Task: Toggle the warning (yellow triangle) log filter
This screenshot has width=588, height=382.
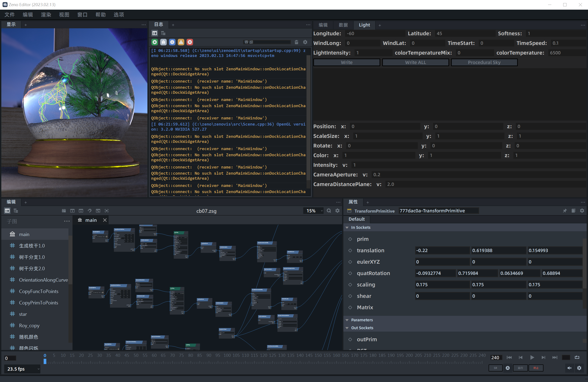Action: pyautogui.click(x=181, y=42)
